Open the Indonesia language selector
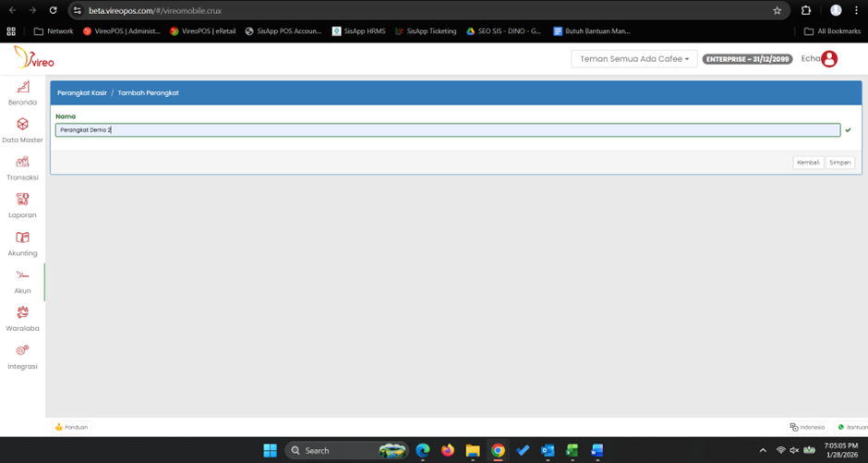The image size is (868, 463). [807, 427]
